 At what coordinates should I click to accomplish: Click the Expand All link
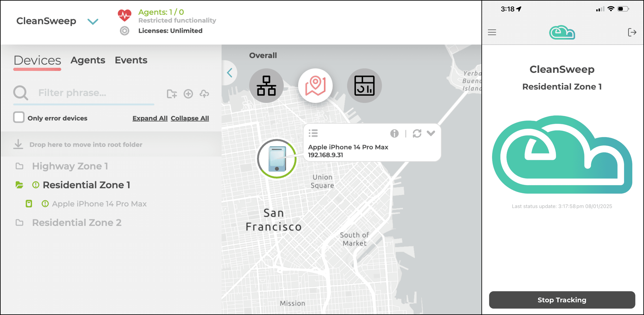pyautogui.click(x=150, y=118)
